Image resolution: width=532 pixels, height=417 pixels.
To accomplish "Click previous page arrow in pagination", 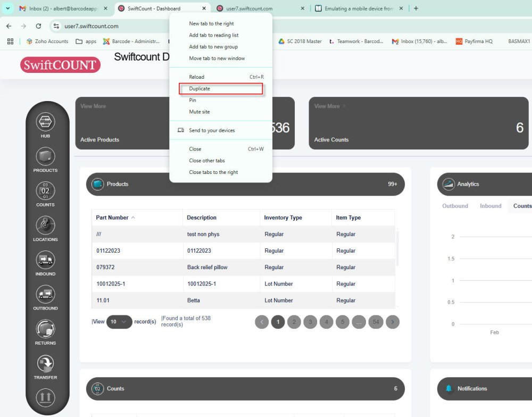I will pos(262,322).
